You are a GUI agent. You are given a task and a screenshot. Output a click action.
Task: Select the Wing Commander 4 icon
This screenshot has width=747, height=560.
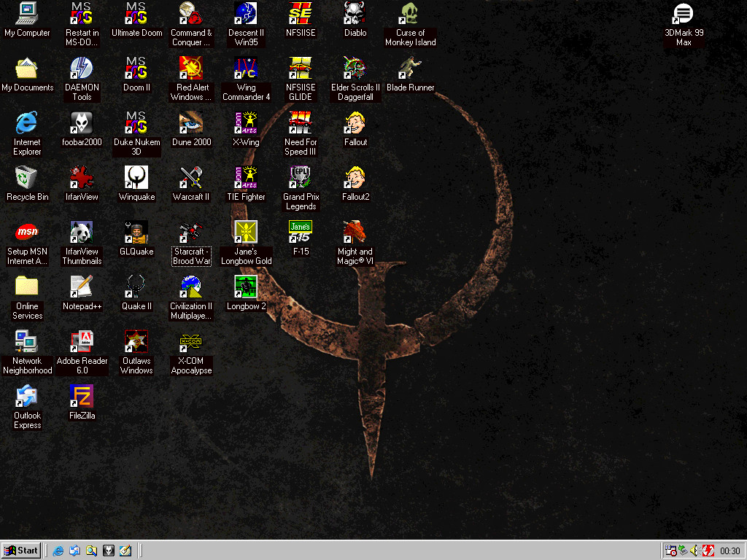246,68
